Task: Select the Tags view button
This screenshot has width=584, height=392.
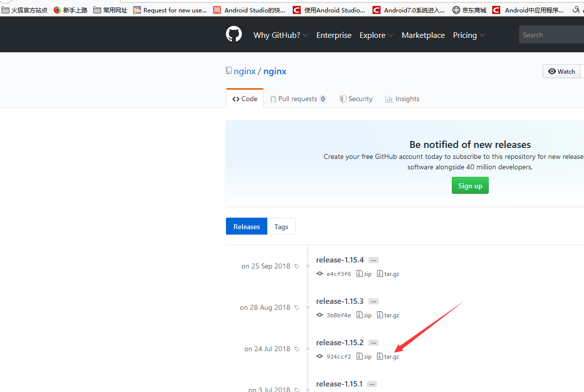Action: click(x=281, y=226)
